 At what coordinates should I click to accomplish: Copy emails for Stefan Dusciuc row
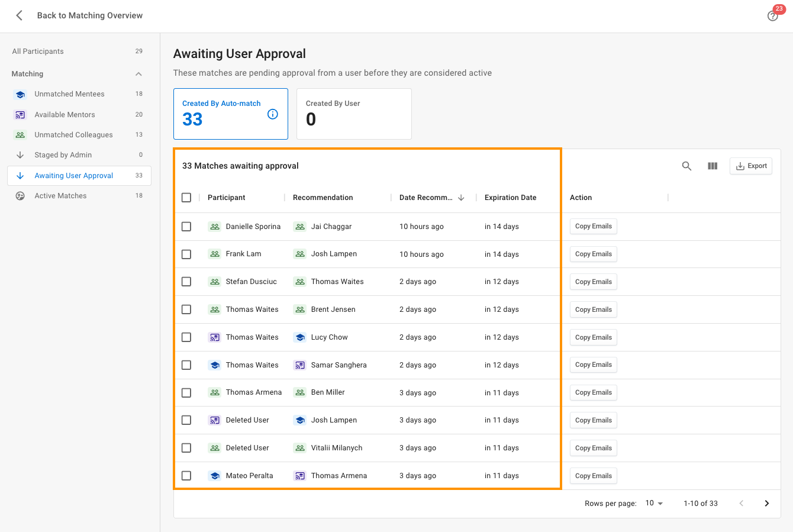click(594, 282)
